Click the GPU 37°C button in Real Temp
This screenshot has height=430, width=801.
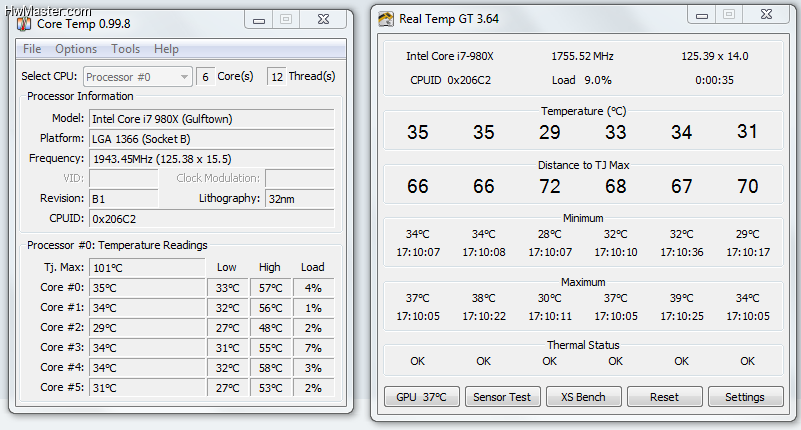[x=421, y=397]
